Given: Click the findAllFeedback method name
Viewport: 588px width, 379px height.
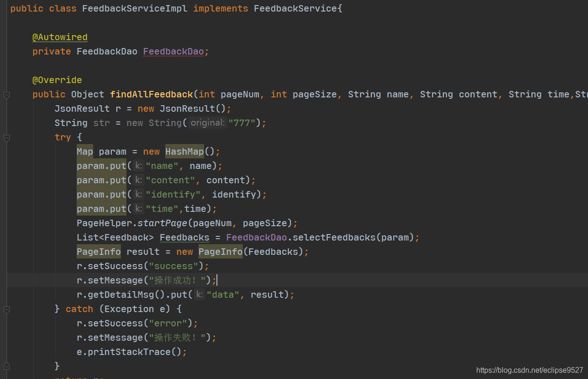Looking at the screenshot, I should pyautogui.click(x=151, y=94).
